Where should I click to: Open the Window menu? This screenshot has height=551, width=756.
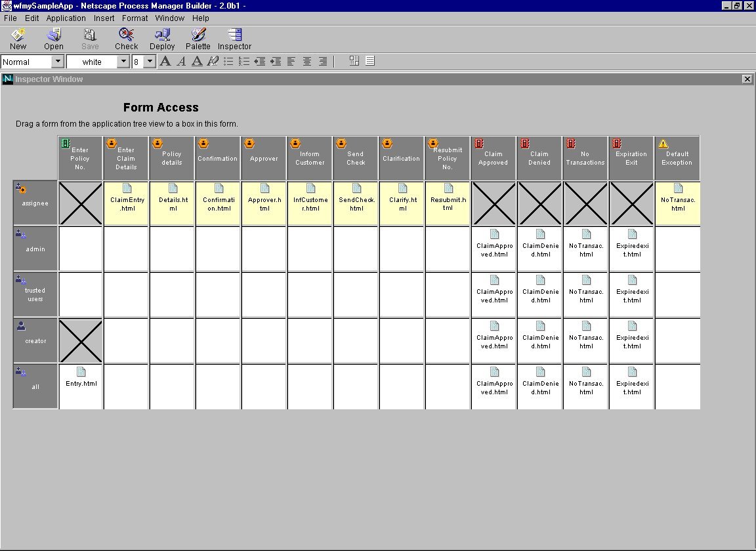point(170,18)
